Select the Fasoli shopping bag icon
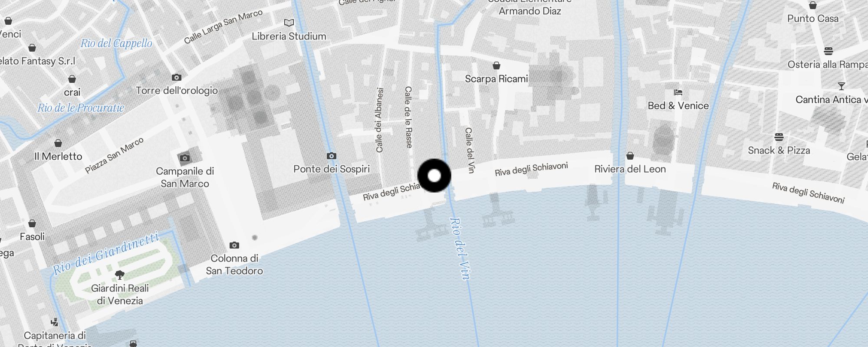The height and width of the screenshot is (347, 868). (32, 223)
